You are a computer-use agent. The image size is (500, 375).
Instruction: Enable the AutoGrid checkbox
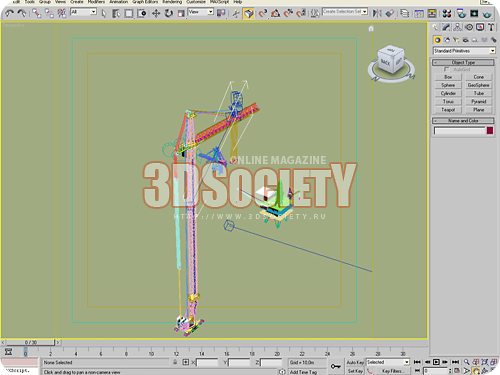click(447, 69)
